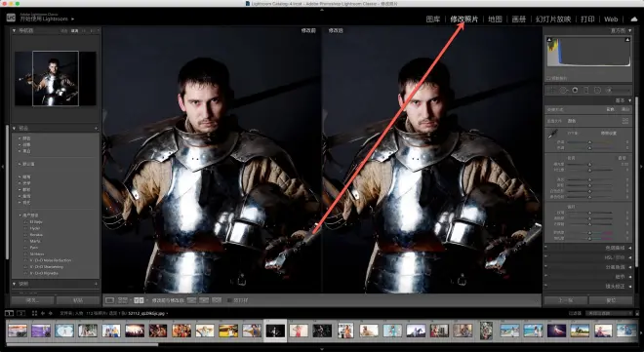Switch to the 打印 Print module
The height and width of the screenshot is (352, 644).
pyautogui.click(x=587, y=19)
